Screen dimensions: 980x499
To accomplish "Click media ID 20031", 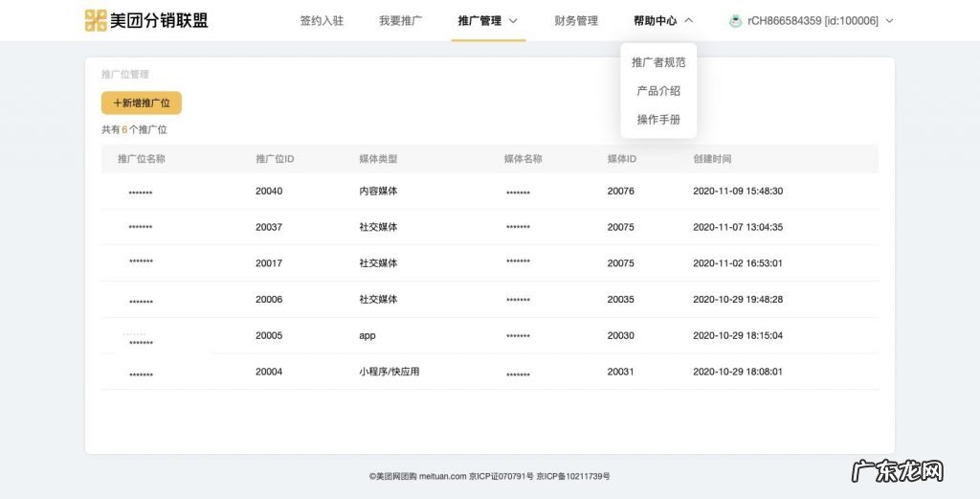I will (620, 372).
